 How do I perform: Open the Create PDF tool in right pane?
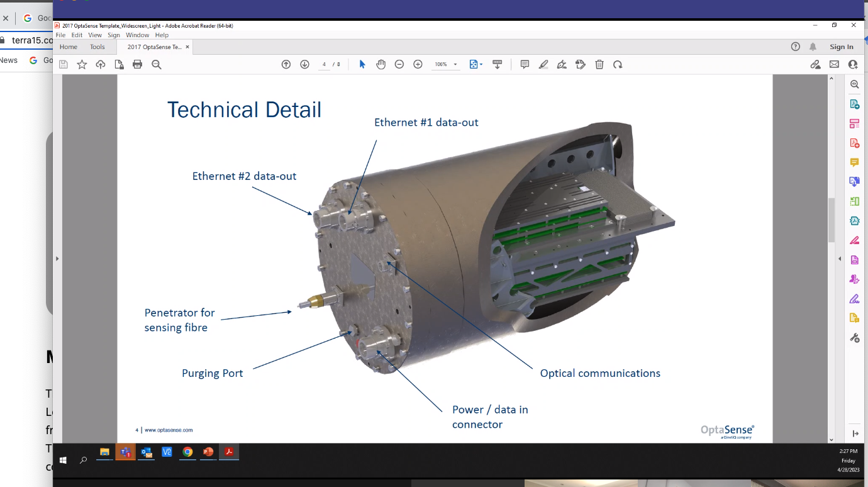[854, 143]
